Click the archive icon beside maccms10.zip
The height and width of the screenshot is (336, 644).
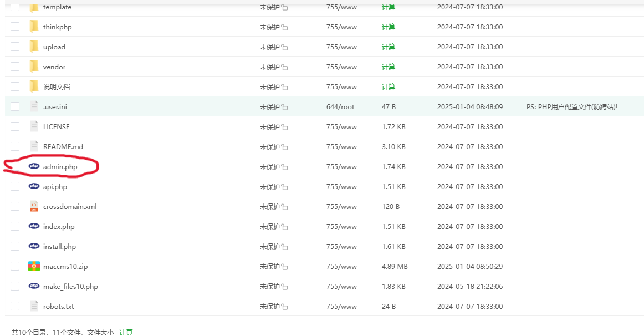coord(34,266)
